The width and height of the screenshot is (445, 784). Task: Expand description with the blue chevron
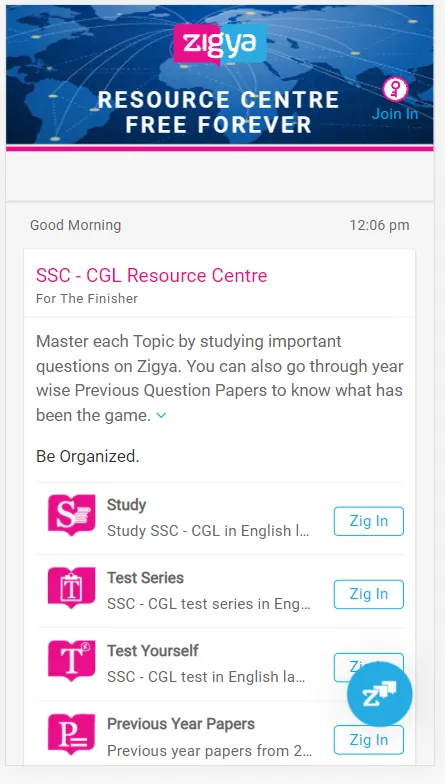pyautogui.click(x=161, y=415)
